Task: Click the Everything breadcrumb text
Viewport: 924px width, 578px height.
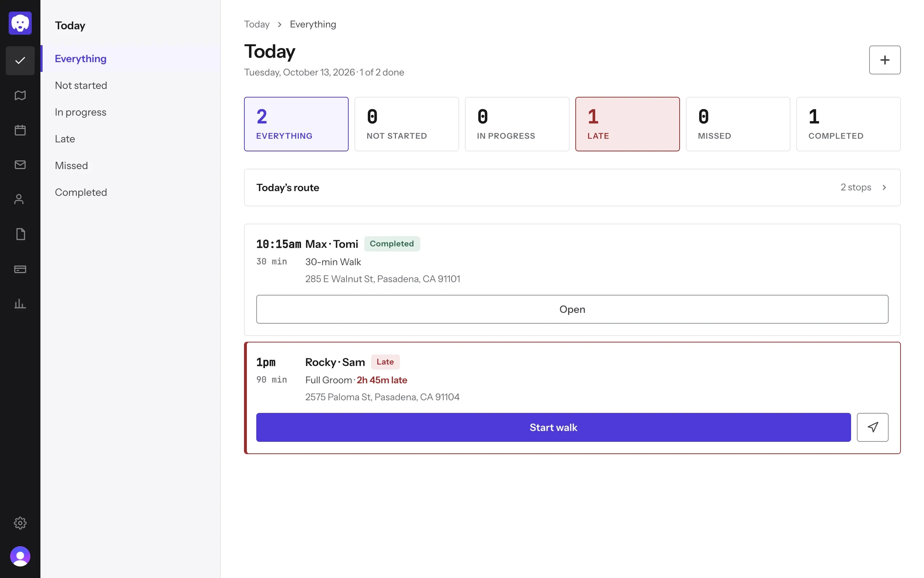Action: (x=313, y=24)
